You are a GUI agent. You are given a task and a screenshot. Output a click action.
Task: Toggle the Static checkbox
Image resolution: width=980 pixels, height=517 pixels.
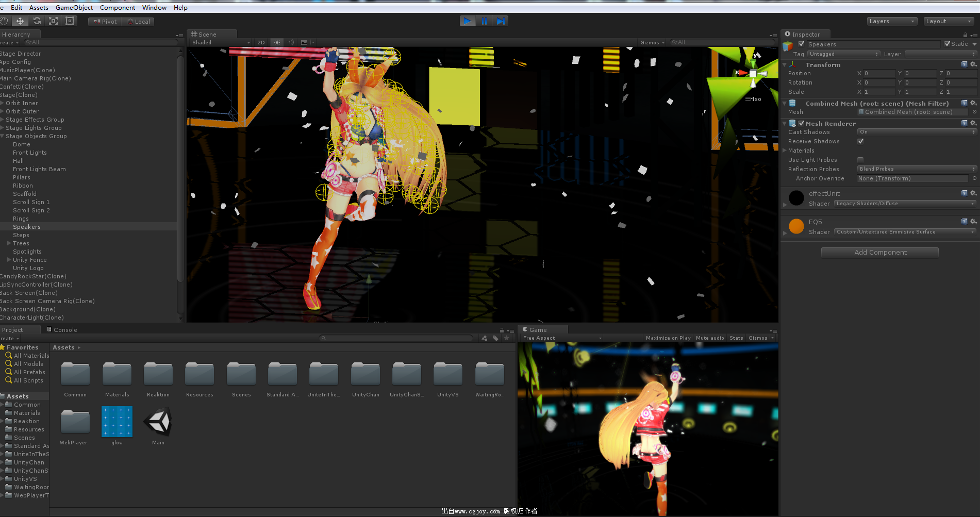(x=947, y=44)
